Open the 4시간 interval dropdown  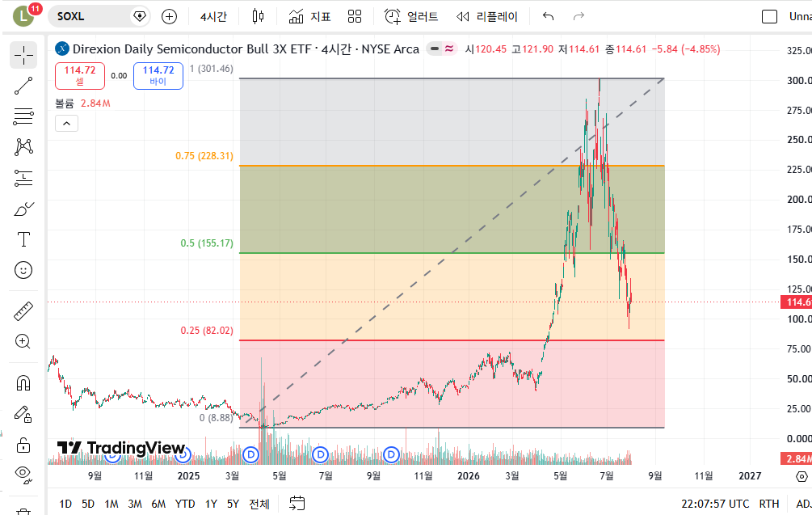click(x=213, y=17)
